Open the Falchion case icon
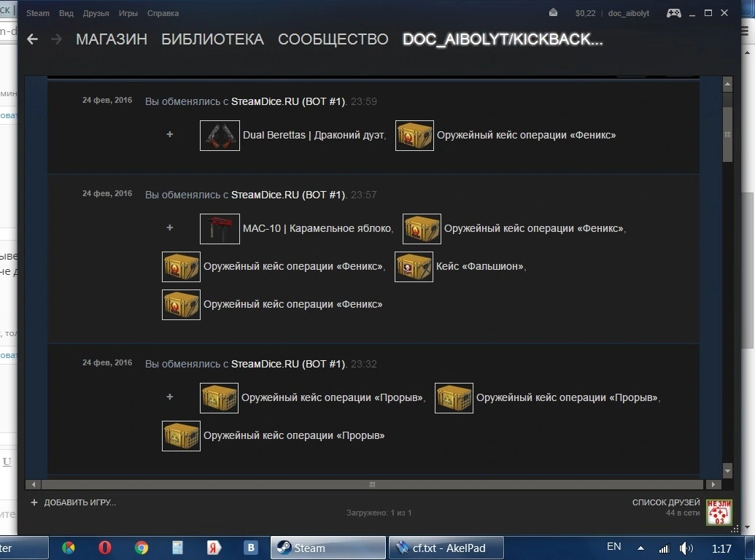The width and height of the screenshot is (755, 560). [x=414, y=267]
